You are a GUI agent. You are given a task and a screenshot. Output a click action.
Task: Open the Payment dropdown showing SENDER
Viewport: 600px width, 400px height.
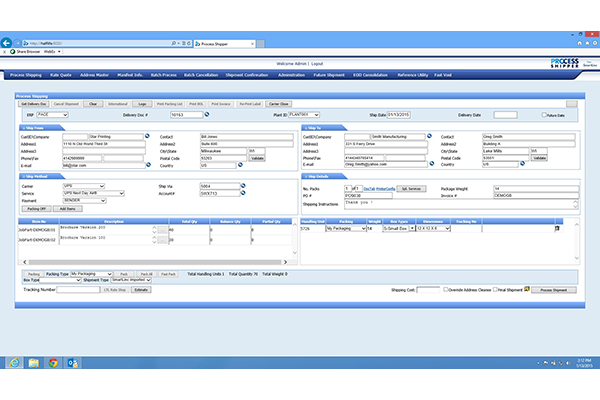pos(85,200)
